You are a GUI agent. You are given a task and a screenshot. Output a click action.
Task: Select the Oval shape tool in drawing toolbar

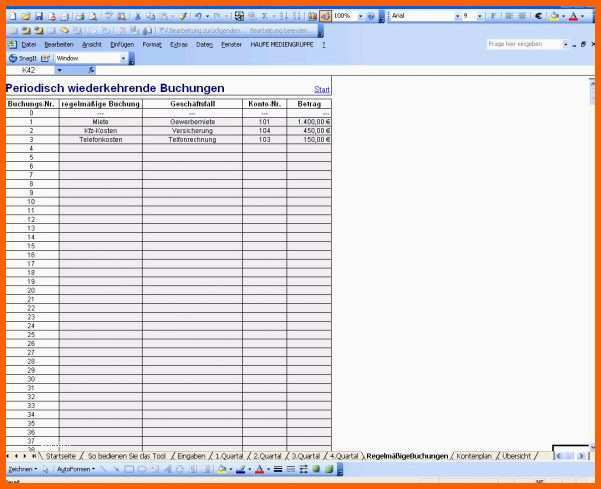(142, 469)
